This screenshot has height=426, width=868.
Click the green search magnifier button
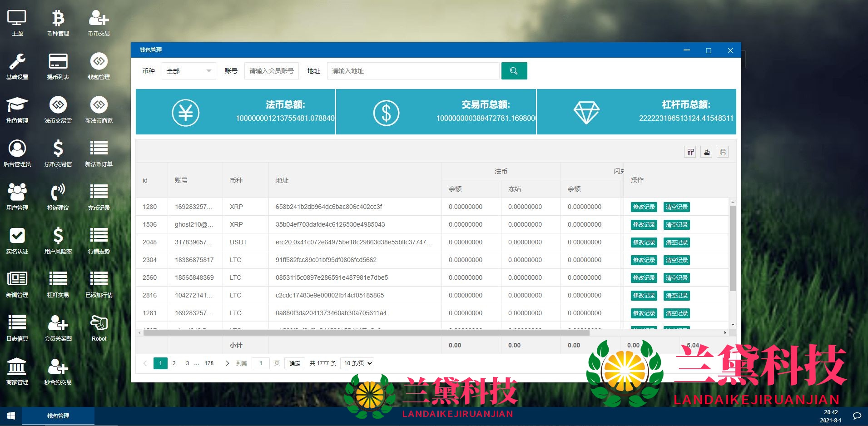click(514, 71)
